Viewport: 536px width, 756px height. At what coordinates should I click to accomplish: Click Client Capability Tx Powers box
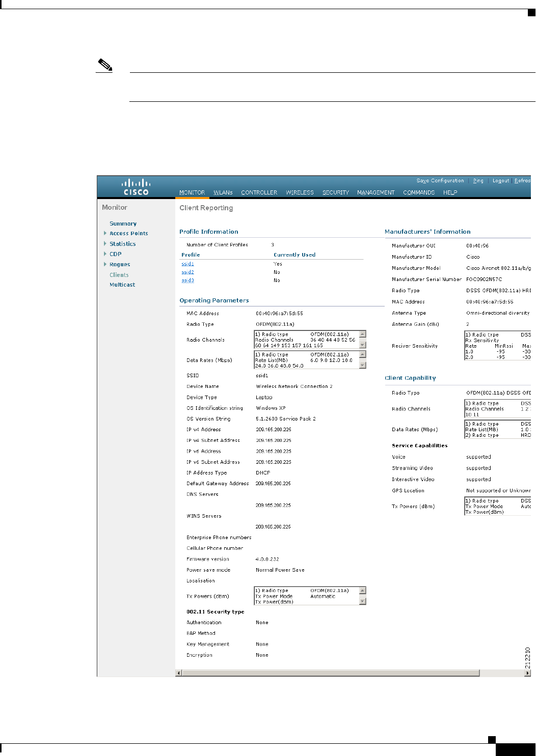[498, 506]
